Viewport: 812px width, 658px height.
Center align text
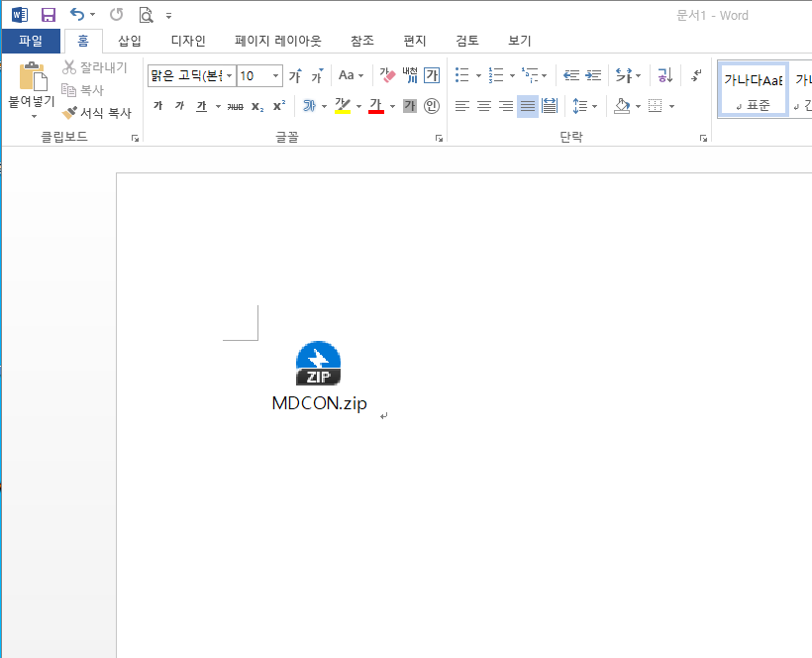pyautogui.click(x=484, y=106)
